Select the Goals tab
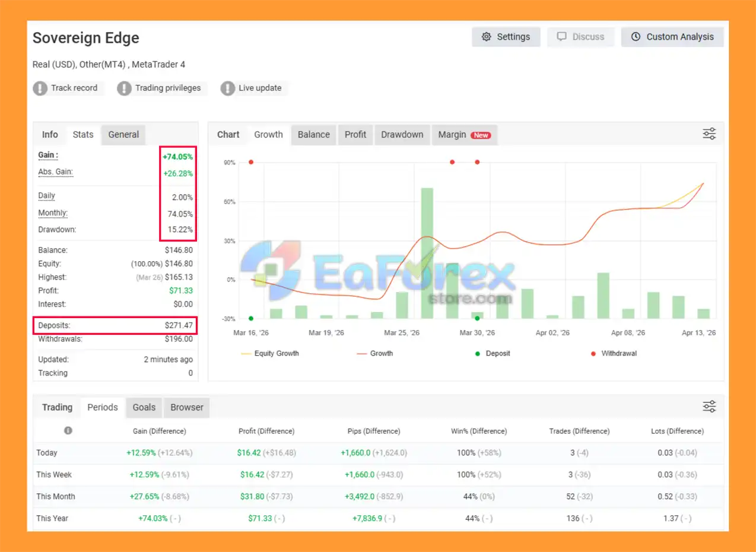This screenshot has width=756, height=552. (x=144, y=407)
